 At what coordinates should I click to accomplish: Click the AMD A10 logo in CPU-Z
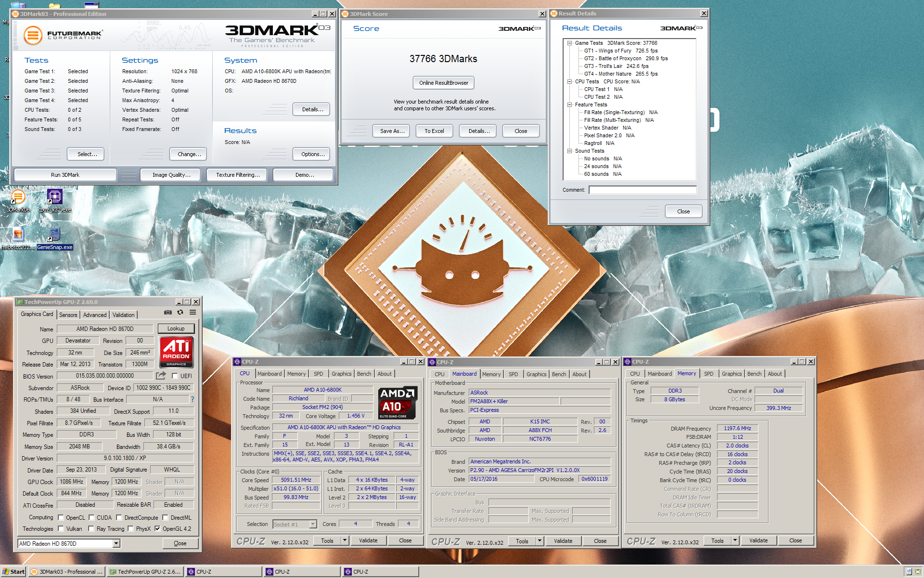coord(398,403)
